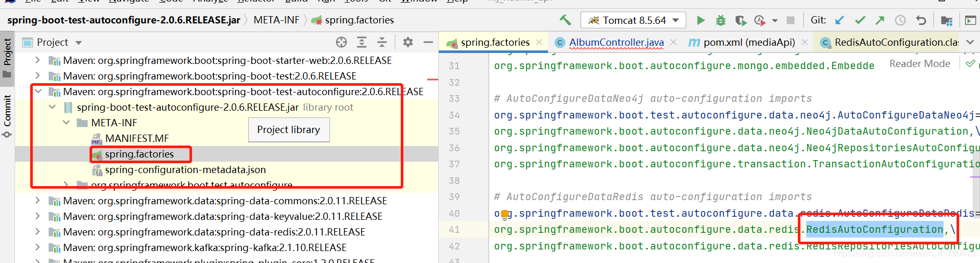Screen dimensions: 980x263
Task: Push commits with Git green arrow
Action: tap(880, 20)
